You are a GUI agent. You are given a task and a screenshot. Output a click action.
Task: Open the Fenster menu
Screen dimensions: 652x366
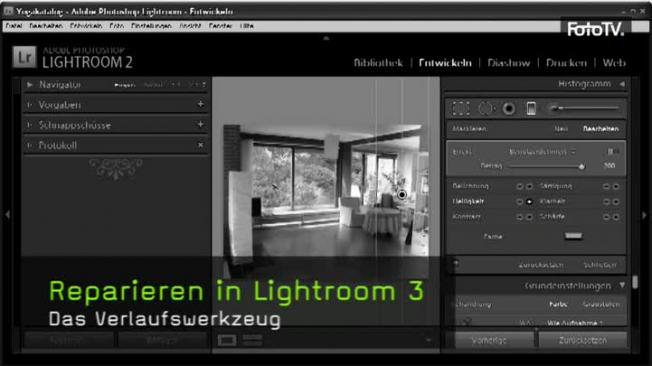point(220,26)
